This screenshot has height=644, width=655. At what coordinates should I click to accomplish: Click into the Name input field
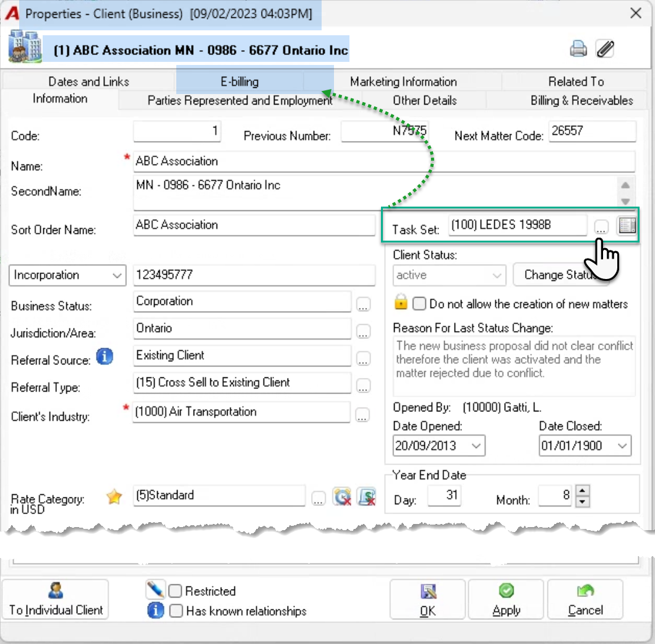click(384, 161)
